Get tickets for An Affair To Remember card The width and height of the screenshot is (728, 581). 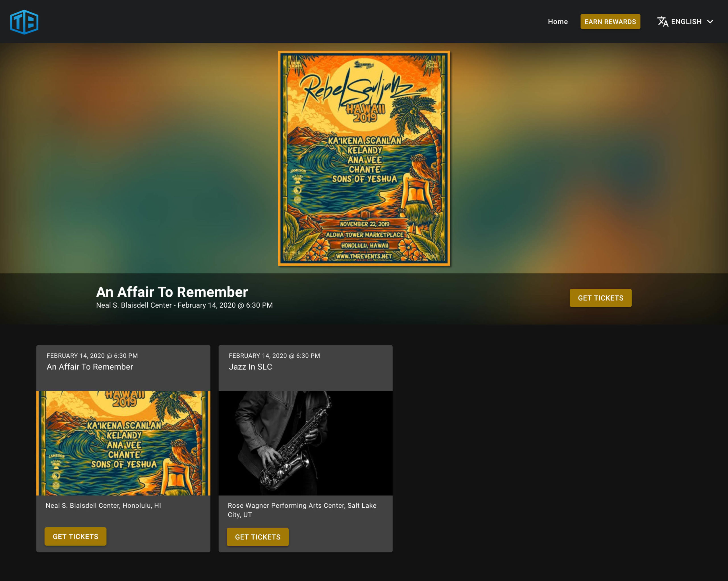click(75, 536)
